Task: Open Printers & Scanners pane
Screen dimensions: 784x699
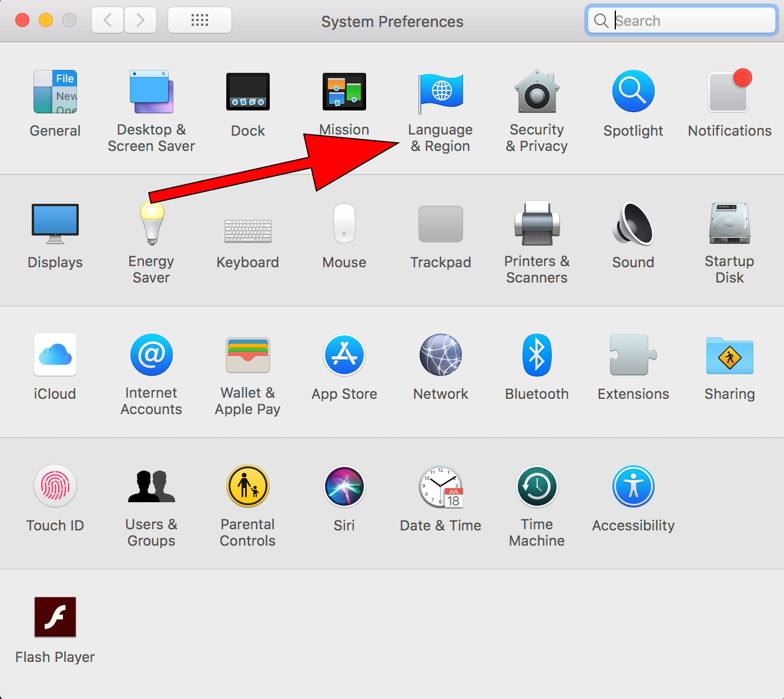Action: [x=537, y=224]
